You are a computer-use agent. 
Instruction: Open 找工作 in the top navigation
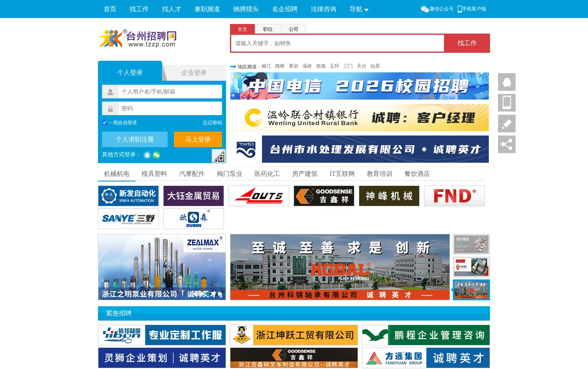pos(139,9)
